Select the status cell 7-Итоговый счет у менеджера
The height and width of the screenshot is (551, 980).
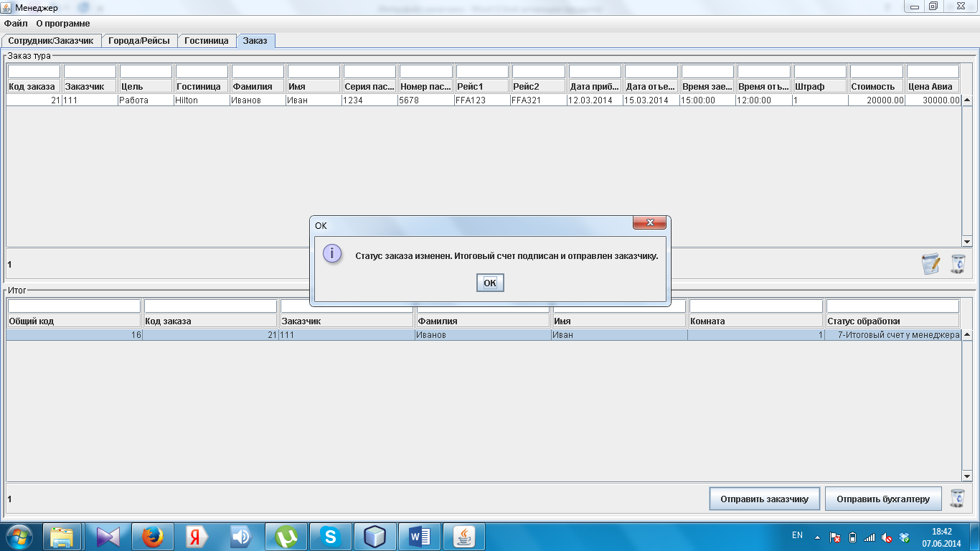point(892,335)
